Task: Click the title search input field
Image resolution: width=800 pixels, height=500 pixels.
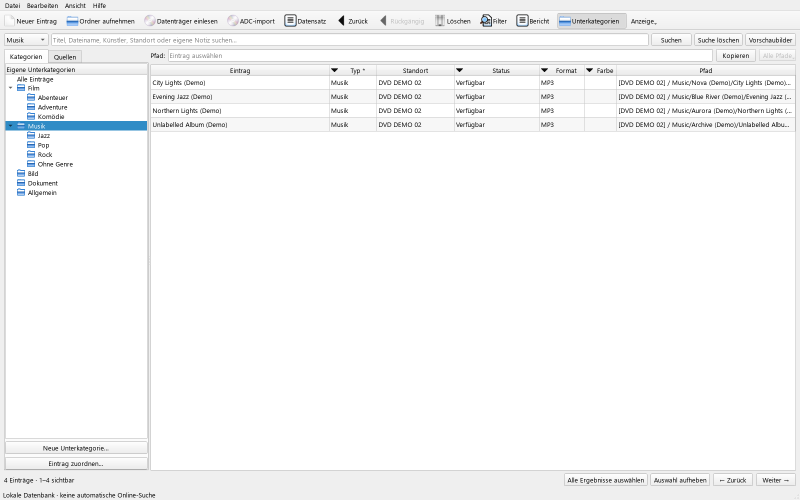Action: pyautogui.click(x=349, y=40)
